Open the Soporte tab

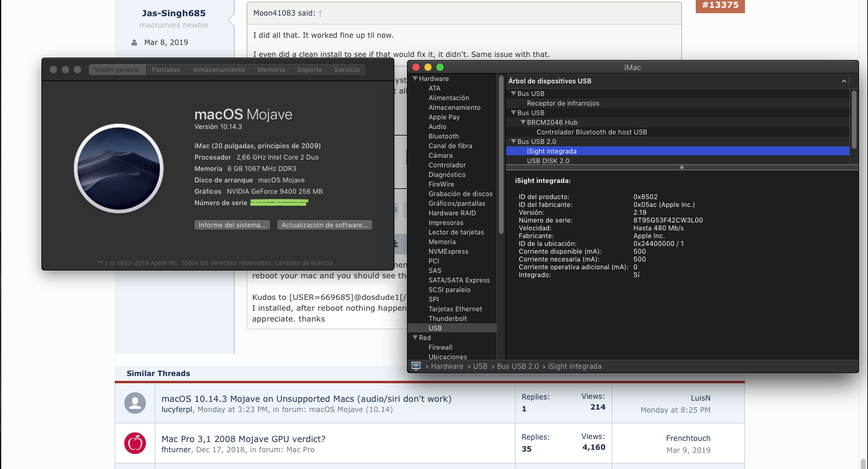pos(310,70)
